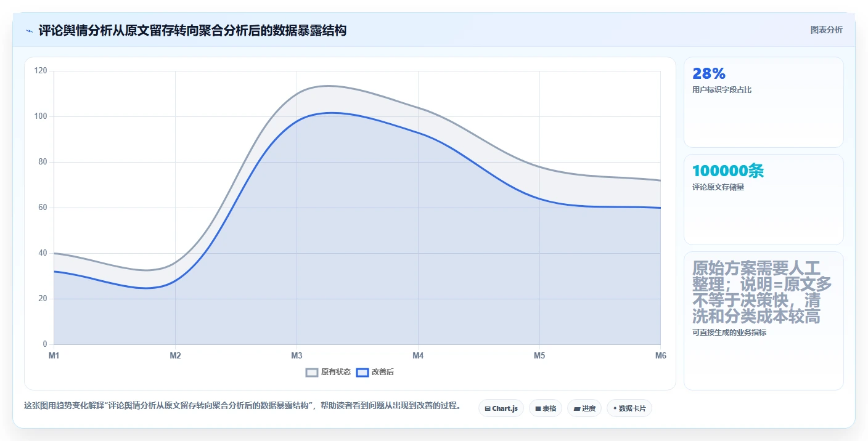The width and height of the screenshot is (868, 441).
Task: Click the chart title heading text
Action: (x=192, y=30)
